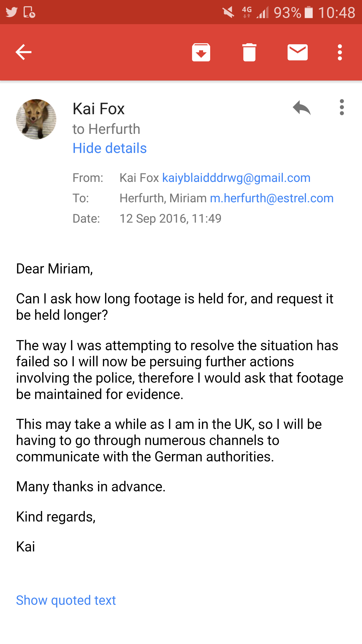Screen dimensions: 362x644
Task: Tap the 10:48 clock in status bar
Action: pyautogui.click(x=336, y=12)
